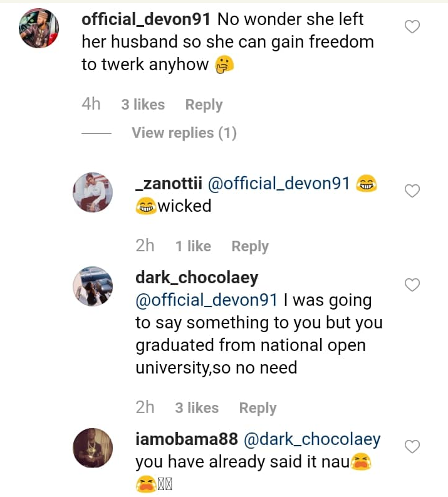View dark_chocolaey's profile photo
Screen dimensions: 448x497
point(93,286)
